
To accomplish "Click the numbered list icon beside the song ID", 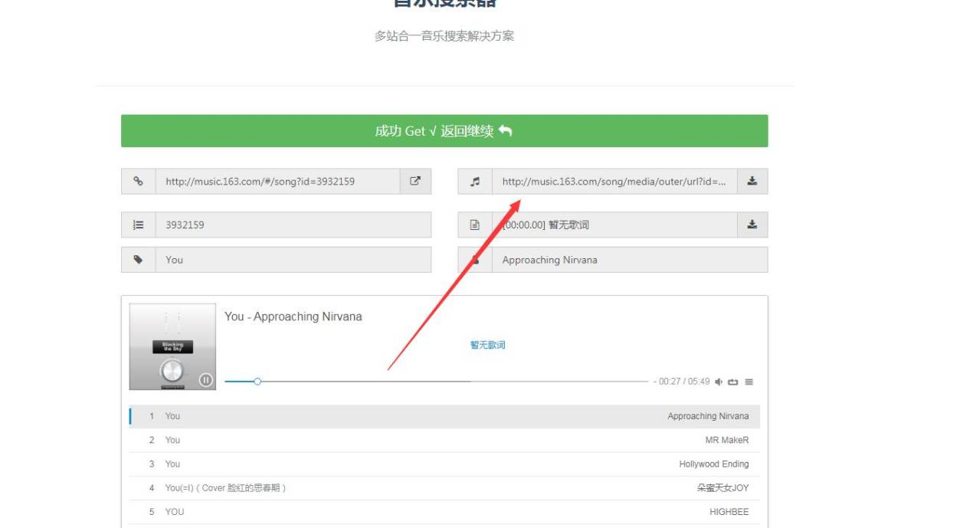I will click(139, 225).
